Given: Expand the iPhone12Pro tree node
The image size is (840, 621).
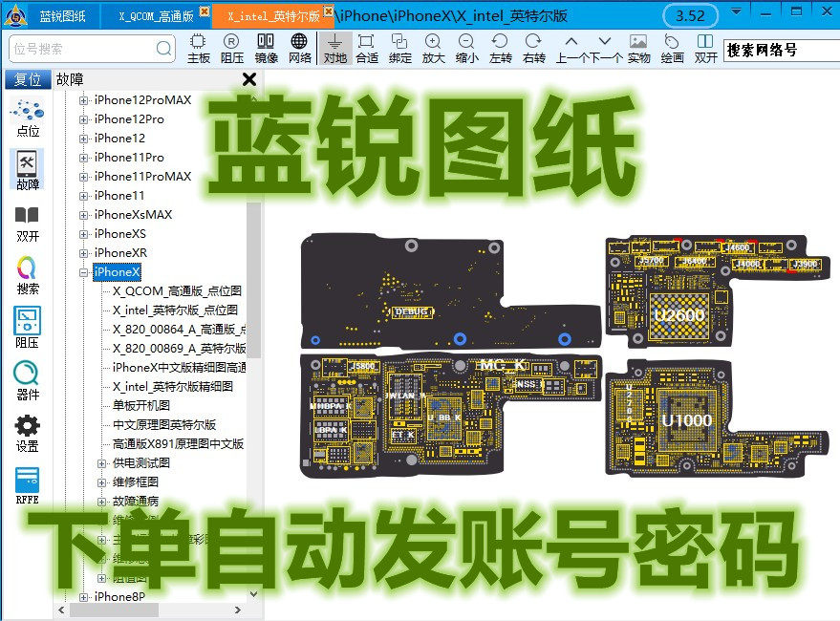Looking at the screenshot, I should pyautogui.click(x=83, y=119).
